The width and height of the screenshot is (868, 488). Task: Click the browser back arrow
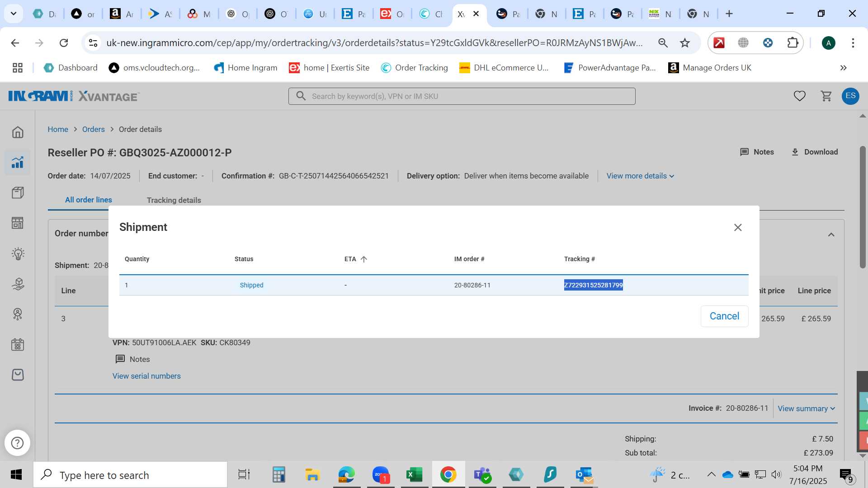[15, 43]
